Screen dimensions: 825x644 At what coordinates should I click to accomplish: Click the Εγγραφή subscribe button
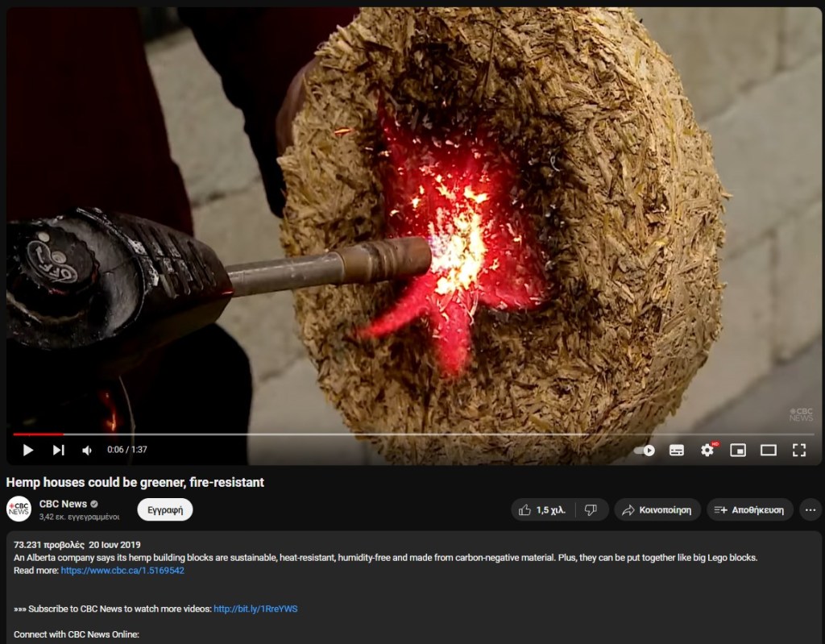(x=164, y=509)
